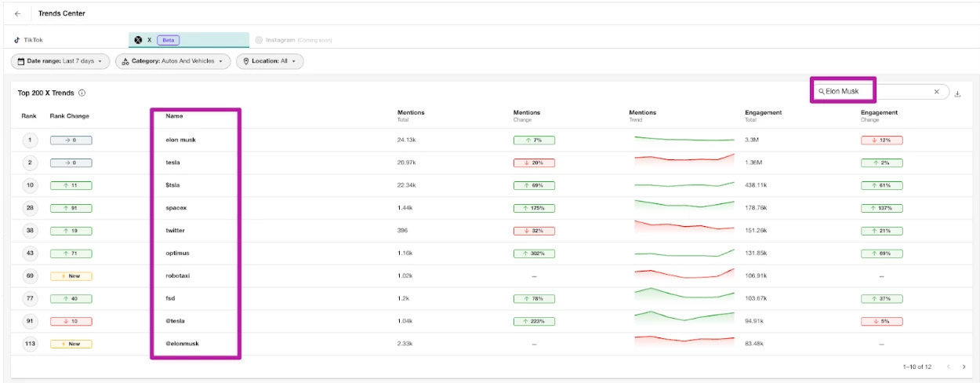This screenshot has width=980, height=383.
Task: Click the 1–10 of 12 pagination text
Action: [917, 367]
